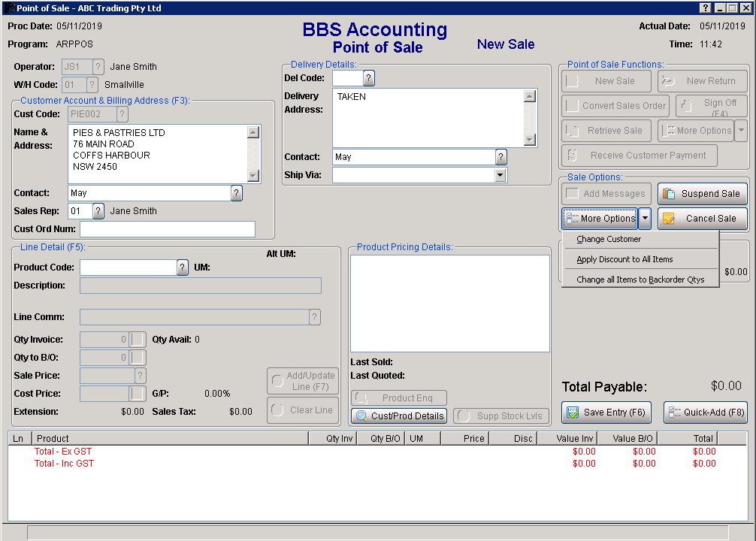Click the Cancel Sale button

pos(703,219)
